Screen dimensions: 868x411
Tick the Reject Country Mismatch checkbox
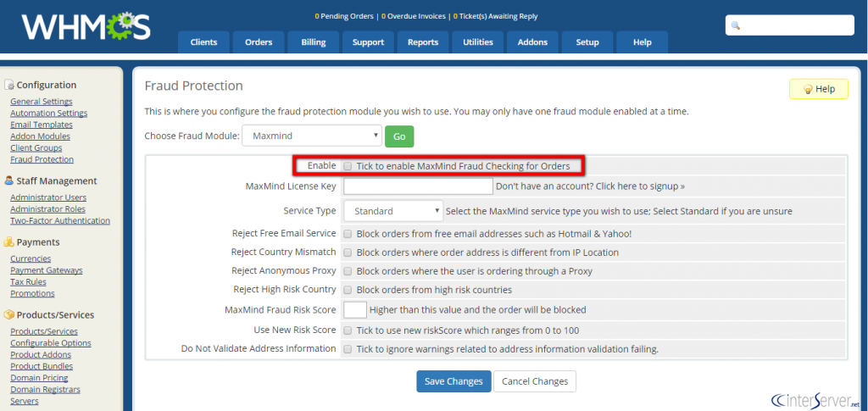(x=348, y=253)
